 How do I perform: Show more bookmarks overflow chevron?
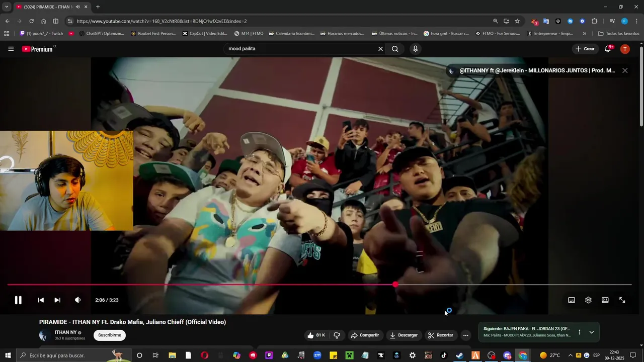pos(584,34)
